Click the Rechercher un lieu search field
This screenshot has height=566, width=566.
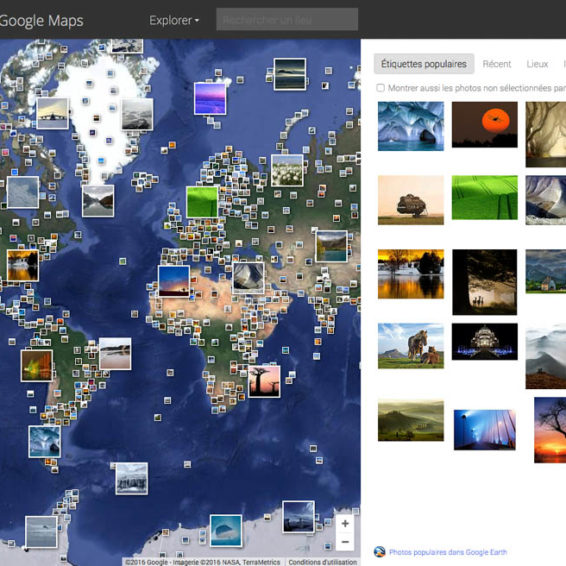tap(287, 19)
